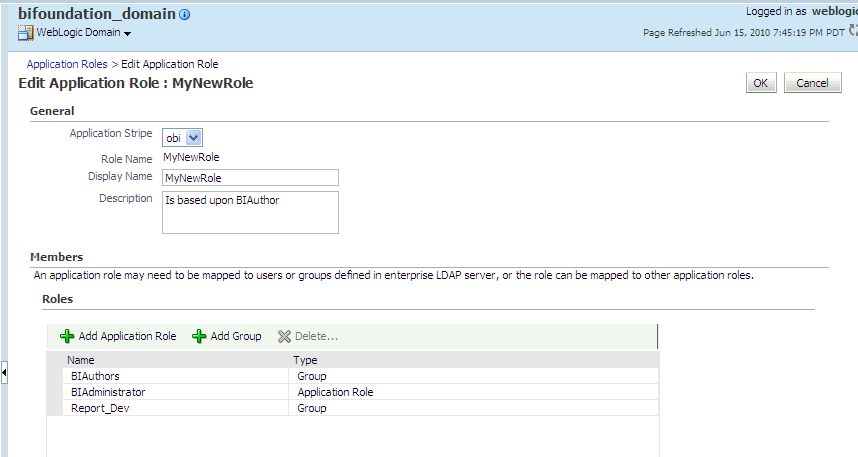
Task: Click the WebLogic Domain icon
Action: click(x=25, y=33)
